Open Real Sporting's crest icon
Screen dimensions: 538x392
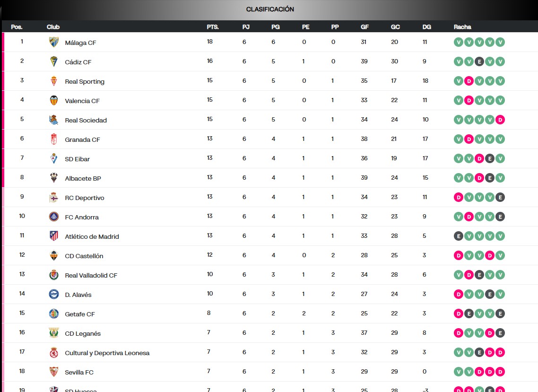(54, 81)
